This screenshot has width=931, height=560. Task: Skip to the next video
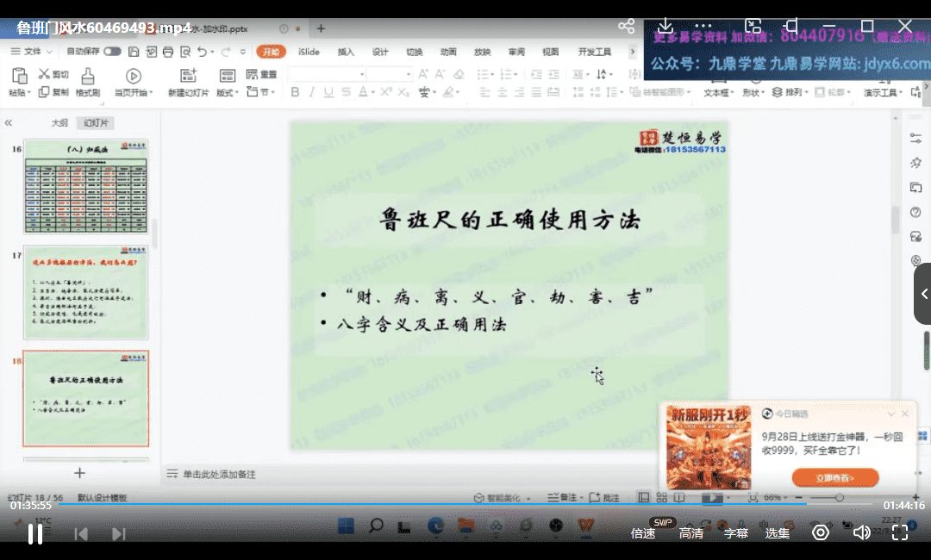pos(119,534)
